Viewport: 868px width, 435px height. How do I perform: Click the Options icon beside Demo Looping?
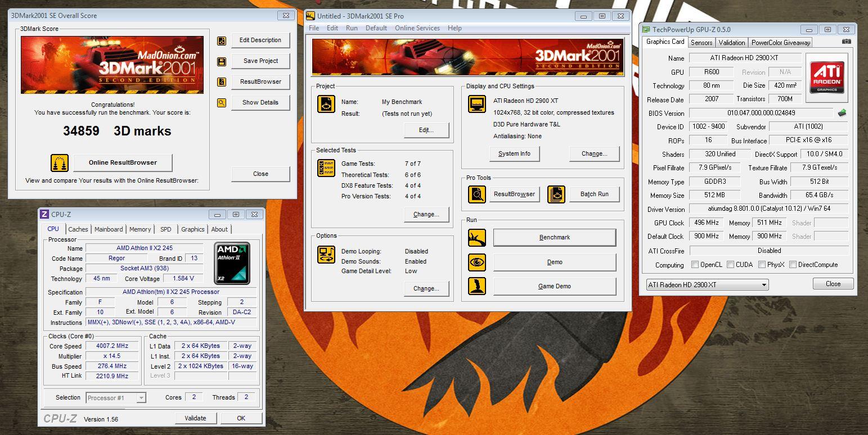(326, 255)
